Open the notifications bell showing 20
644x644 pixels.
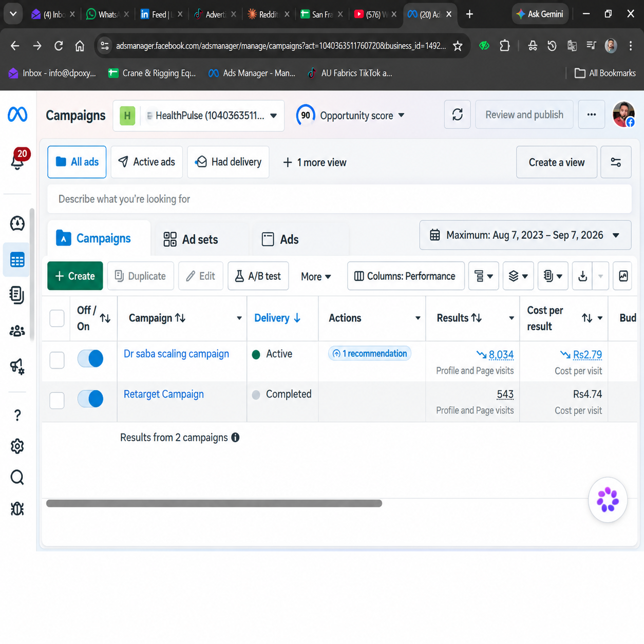point(18,160)
